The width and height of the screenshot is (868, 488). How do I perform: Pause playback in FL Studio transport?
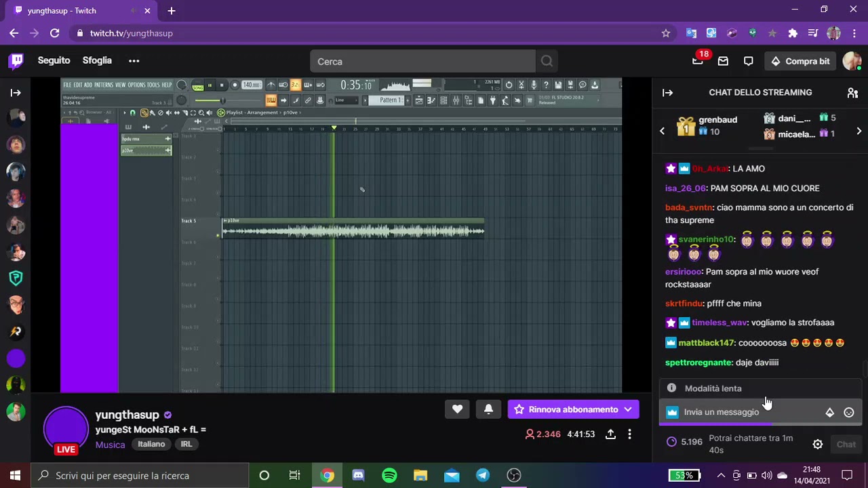coord(210,85)
